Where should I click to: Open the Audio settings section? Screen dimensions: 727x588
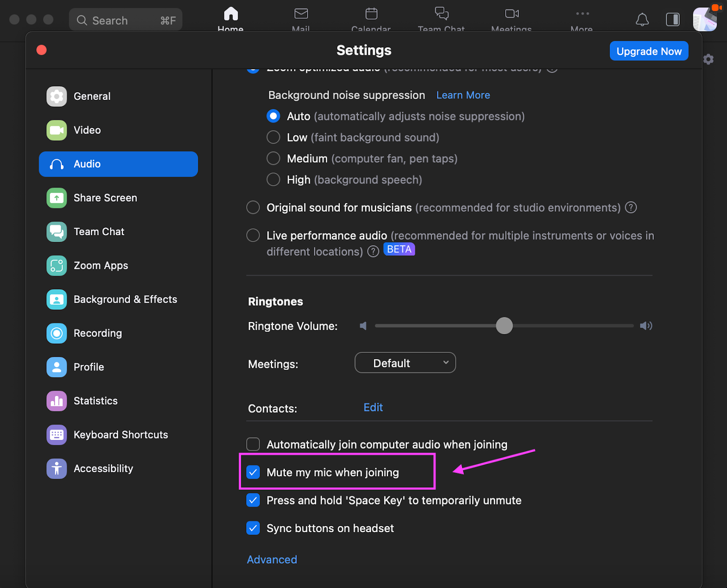coord(118,164)
